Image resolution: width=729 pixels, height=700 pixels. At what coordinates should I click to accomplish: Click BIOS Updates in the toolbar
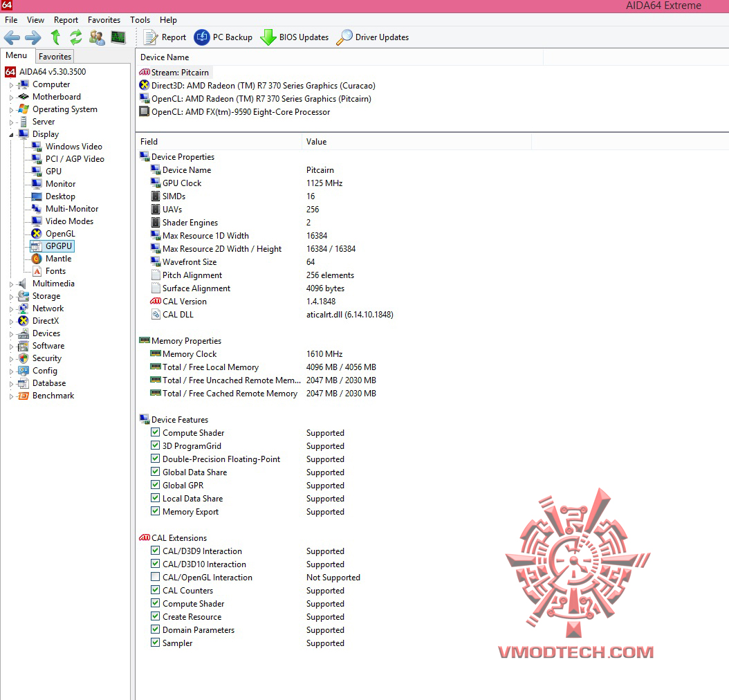pyautogui.click(x=294, y=37)
